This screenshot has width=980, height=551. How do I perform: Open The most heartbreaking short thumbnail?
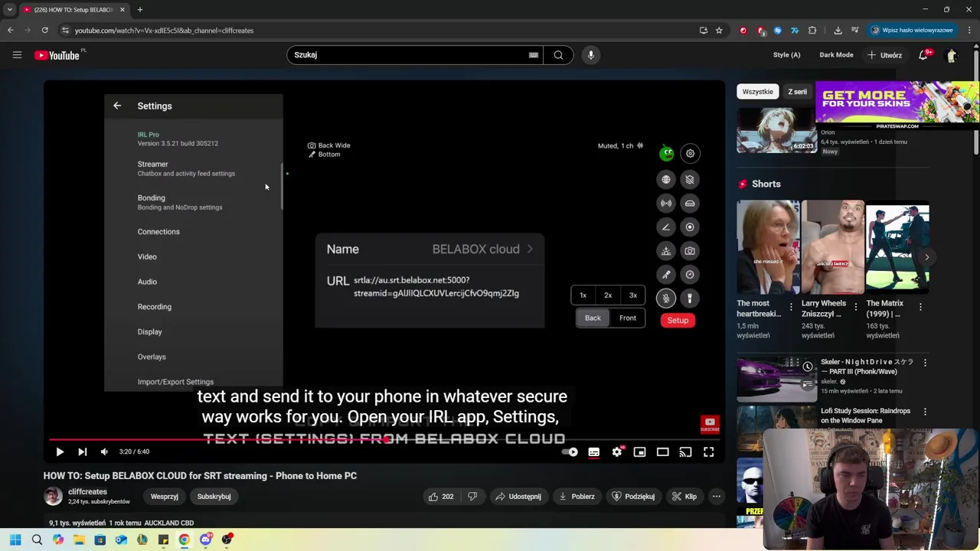pyautogui.click(x=768, y=246)
